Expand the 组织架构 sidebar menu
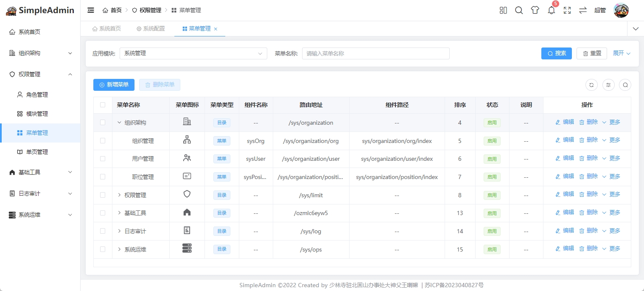 click(x=40, y=53)
